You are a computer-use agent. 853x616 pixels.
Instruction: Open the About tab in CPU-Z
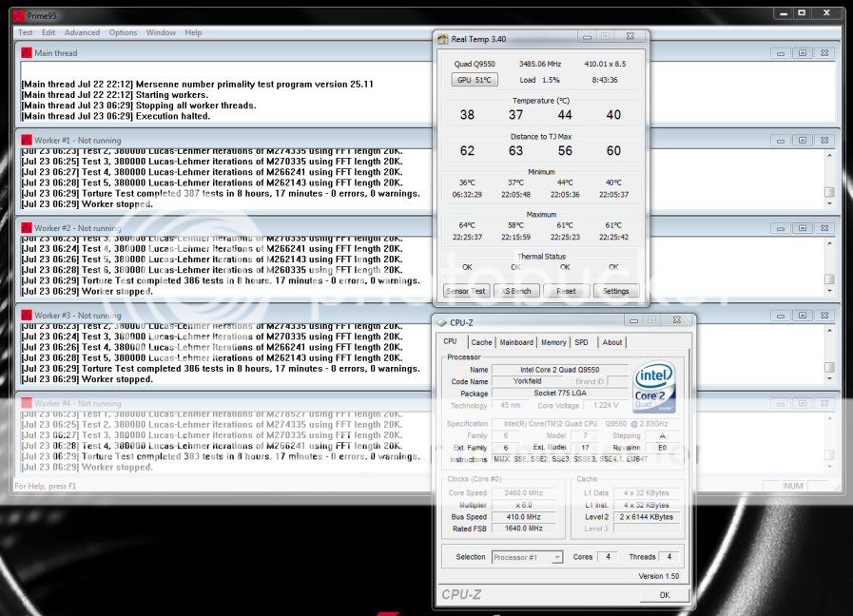click(x=611, y=341)
